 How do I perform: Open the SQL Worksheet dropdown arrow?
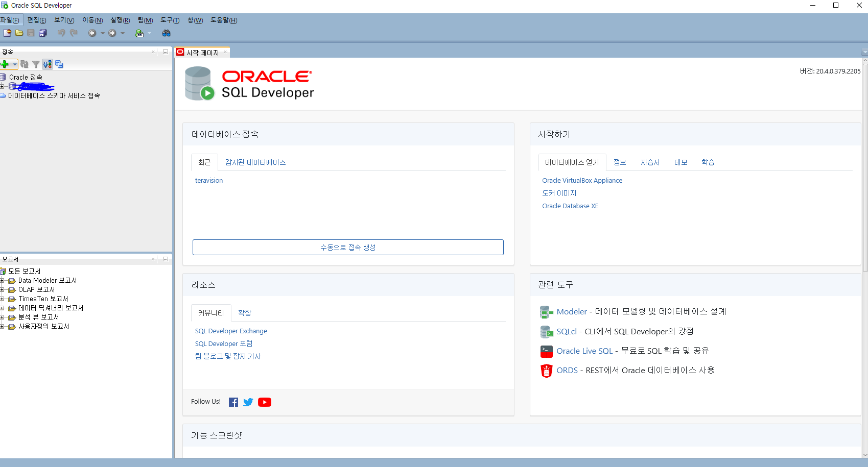150,33
